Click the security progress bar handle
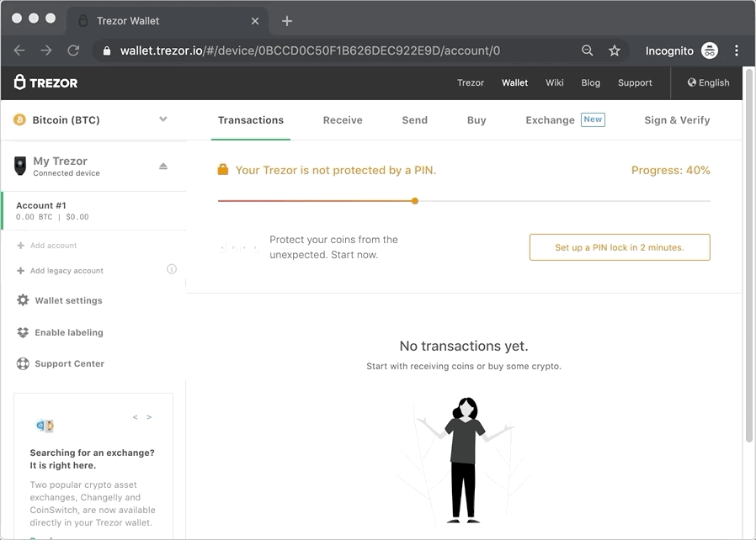Viewport: 756px width, 540px height. pyautogui.click(x=415, y=201)
